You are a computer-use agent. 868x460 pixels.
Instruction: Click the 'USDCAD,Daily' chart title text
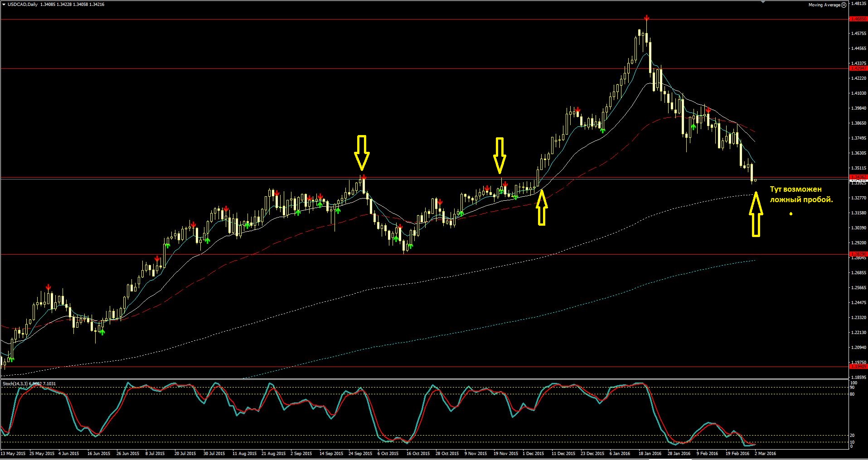click(23, 5)
